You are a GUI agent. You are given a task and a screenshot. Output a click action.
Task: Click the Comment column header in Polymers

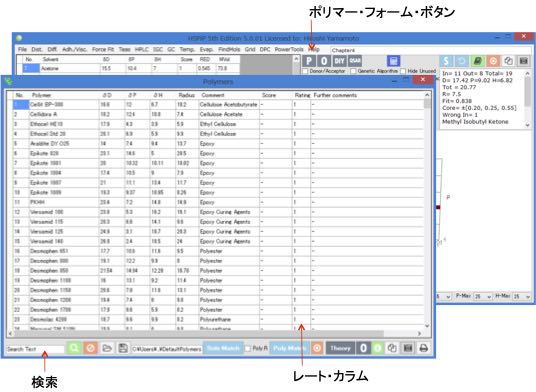[229, 95]
